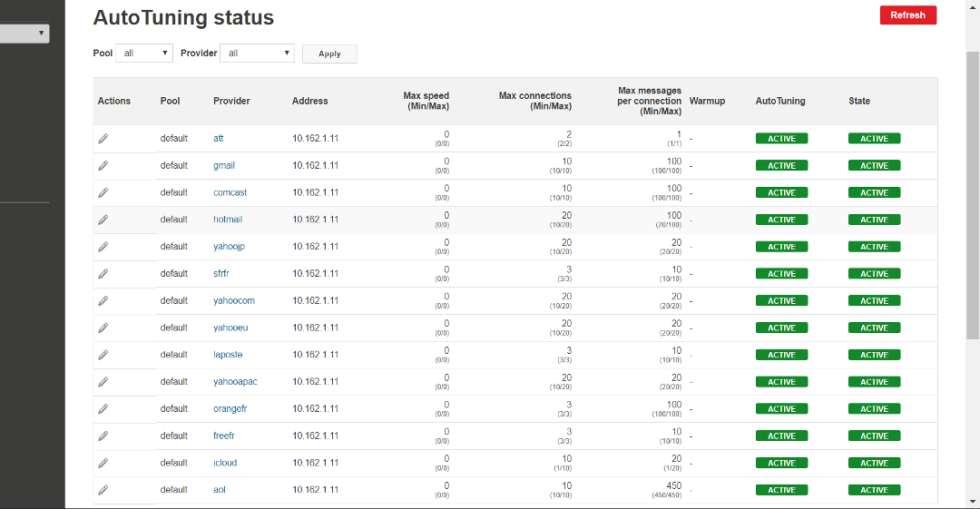This screenshot has width=980, height=509.
Task: Edit the laposte provider settings
Action: pyautogui.click(x=103, y=355)
